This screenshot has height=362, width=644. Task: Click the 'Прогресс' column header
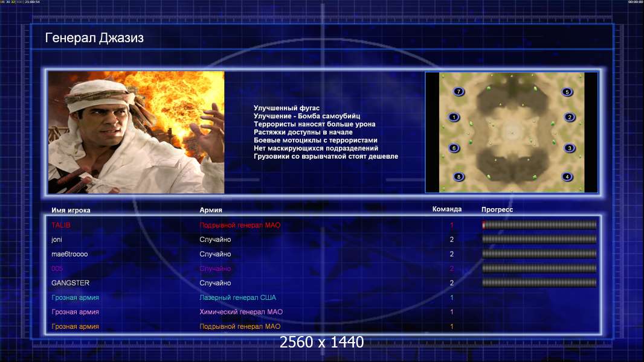coord(497,209)
